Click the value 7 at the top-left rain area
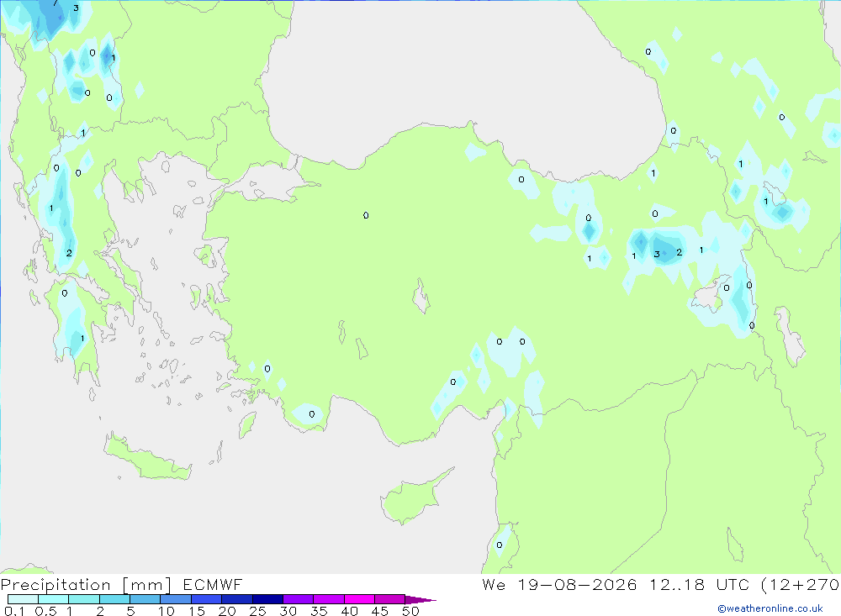Image resolution: width=841 pixels, height=616 pixels. click(56, 3)
